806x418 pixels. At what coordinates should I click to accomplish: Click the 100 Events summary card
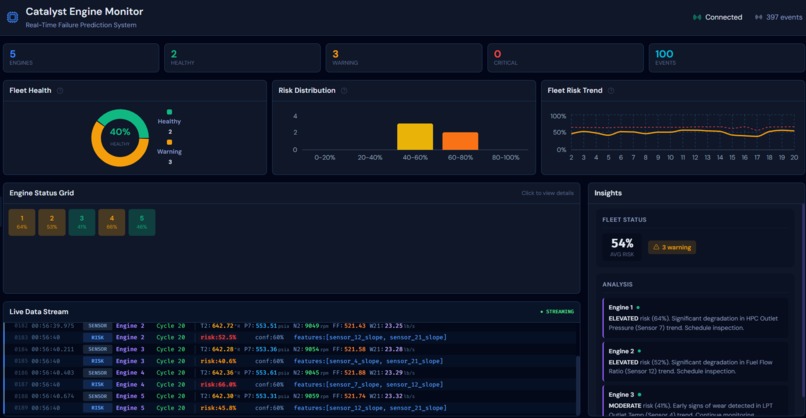(727, 58)
